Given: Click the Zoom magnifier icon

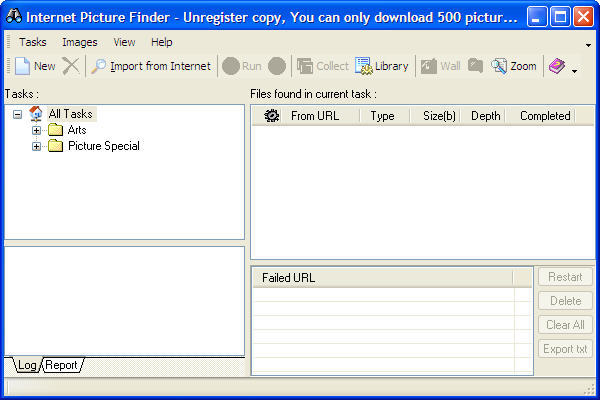Looking at the screenshot, I should (x=499, y=66).
